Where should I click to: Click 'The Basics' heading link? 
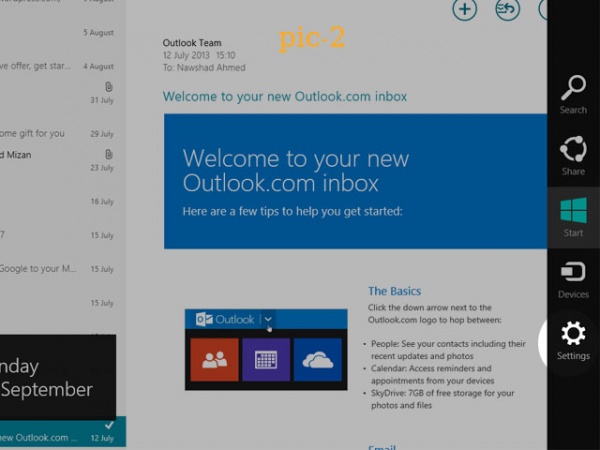[394, 291]
